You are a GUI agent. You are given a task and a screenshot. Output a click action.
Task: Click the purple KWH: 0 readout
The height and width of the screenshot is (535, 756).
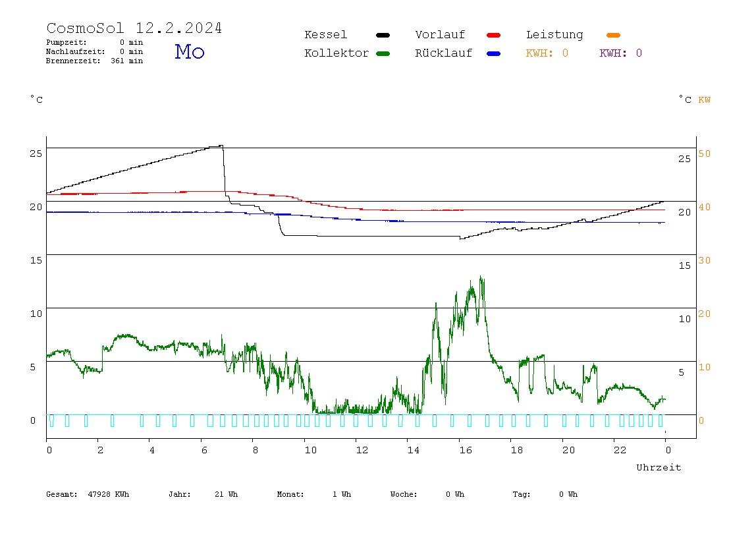click(620, 53)
